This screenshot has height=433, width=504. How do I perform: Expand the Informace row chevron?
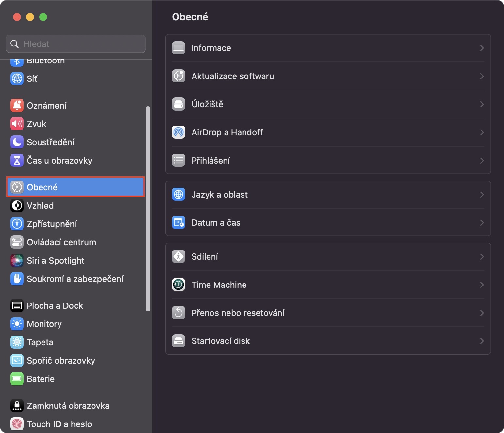482,48
